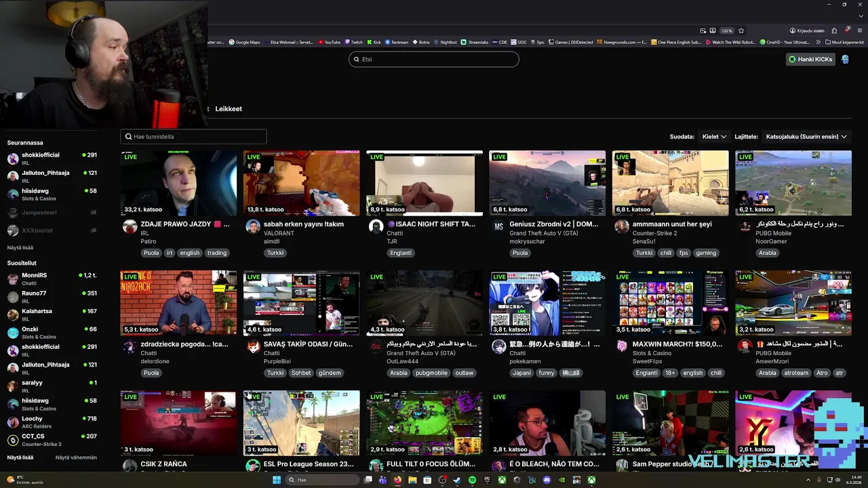868x488 pixels.
Task: Open Steam from the taskbar
Action: coord(457,480)
